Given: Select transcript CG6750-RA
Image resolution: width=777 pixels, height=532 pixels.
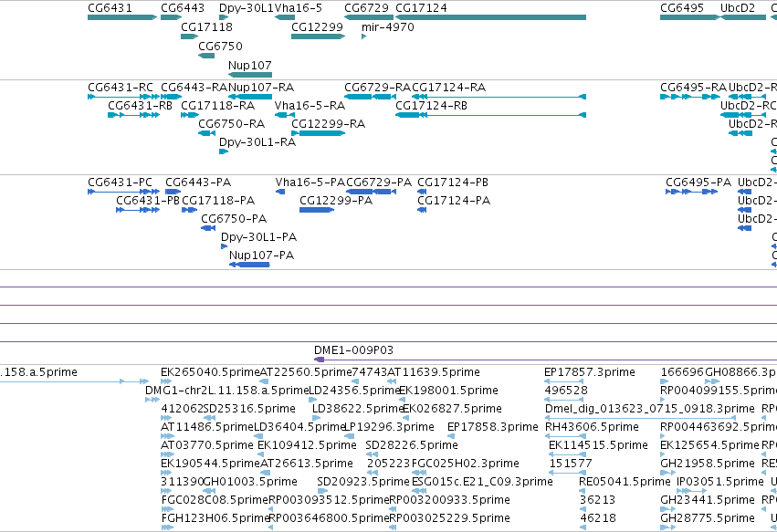Looking at the screenshot, I should pyautogui.click(x=206, y=133).
